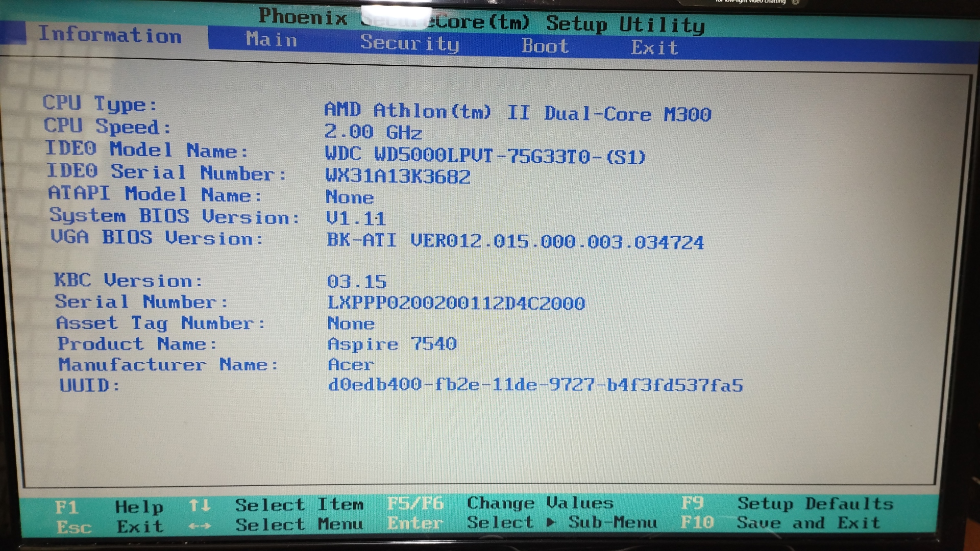Click the F1 key hint

66,507
